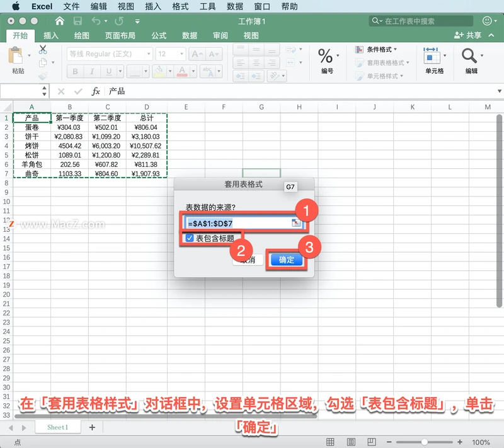Increase font size with the large A icon
This screenshot has width=504, height=448.
(x=197, y=54)
